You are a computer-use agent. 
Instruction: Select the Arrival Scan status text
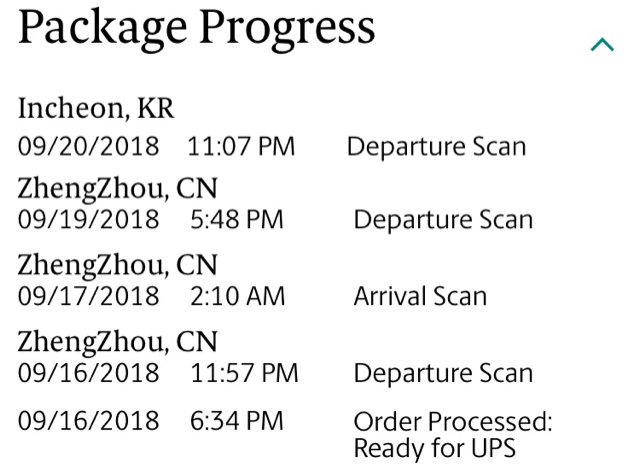coord(420,296)
